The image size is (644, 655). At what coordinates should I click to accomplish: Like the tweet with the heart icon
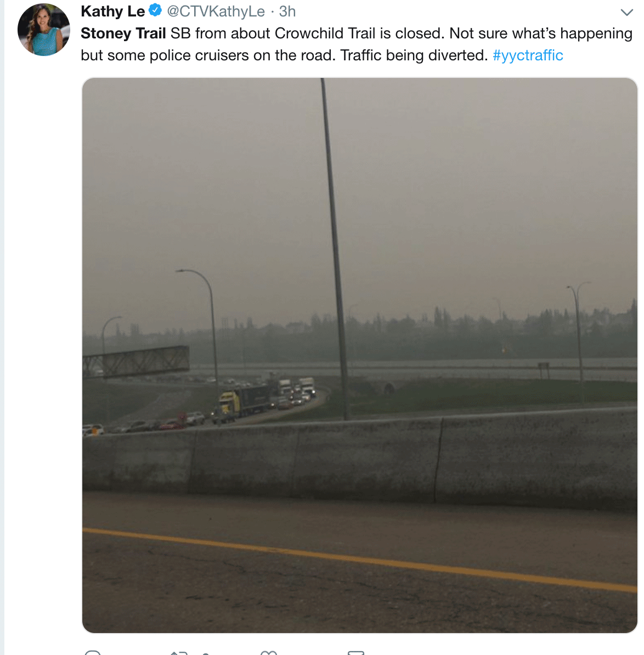click(269, 653)
